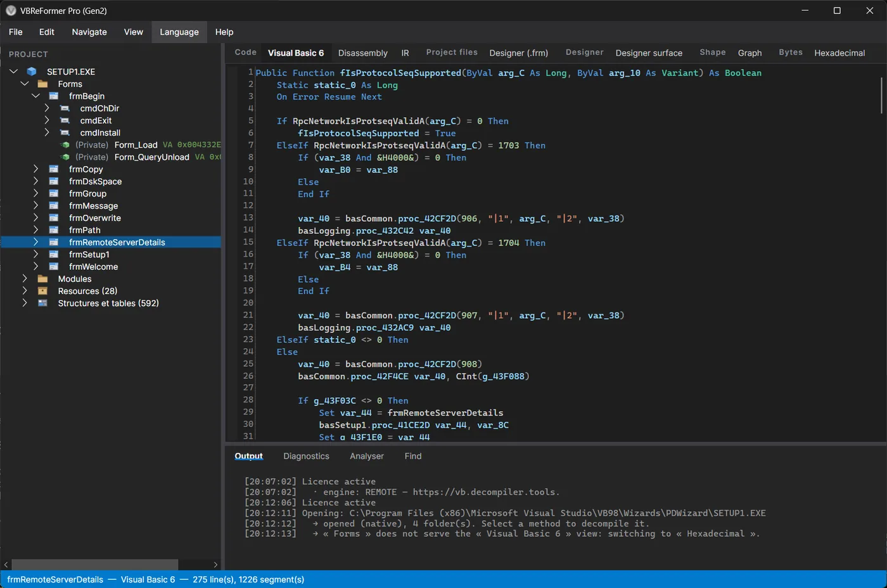The image size is (887, 588).
Task: Select the frmWelcome tree row
Action: pos(111,267)
